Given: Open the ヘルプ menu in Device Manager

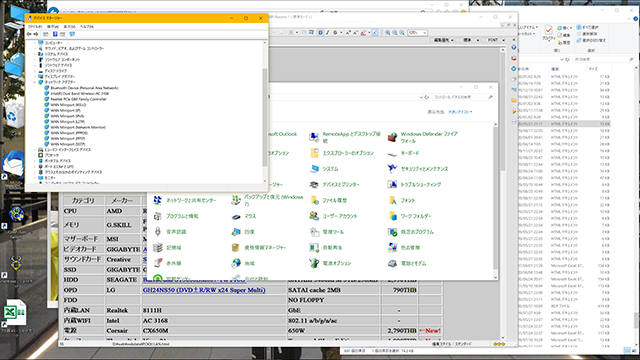Looking at the screenshot, I should [87, 27].
